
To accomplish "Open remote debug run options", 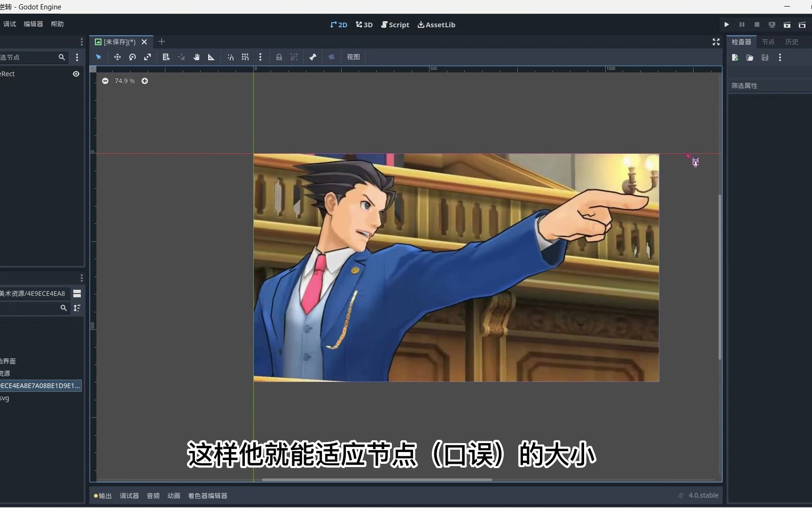I will (x=772, y=24).
